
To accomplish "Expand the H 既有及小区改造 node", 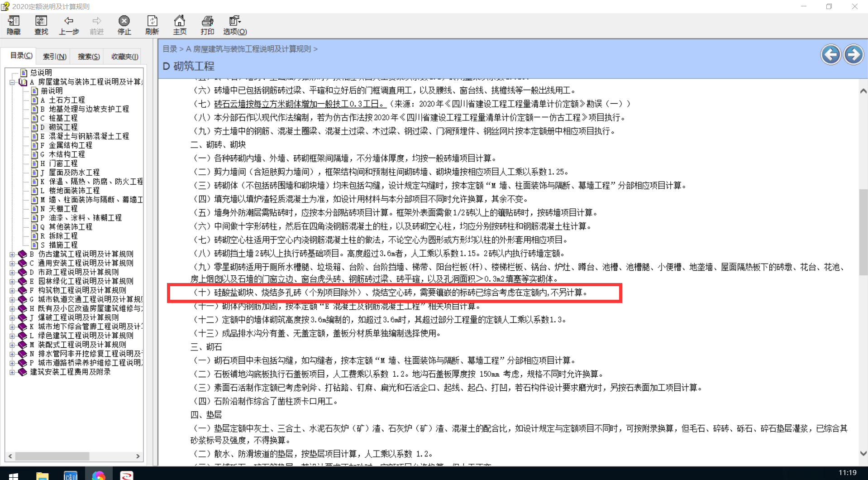I will point(12,308).
